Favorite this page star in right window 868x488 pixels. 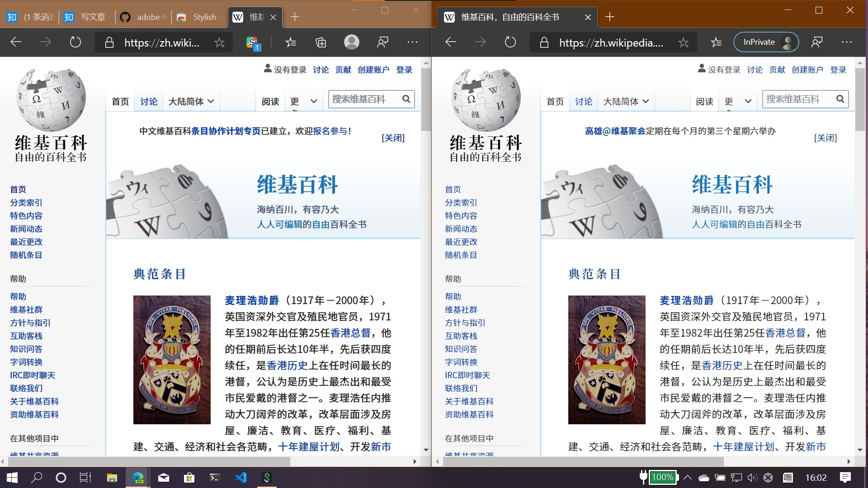[683, 42]
